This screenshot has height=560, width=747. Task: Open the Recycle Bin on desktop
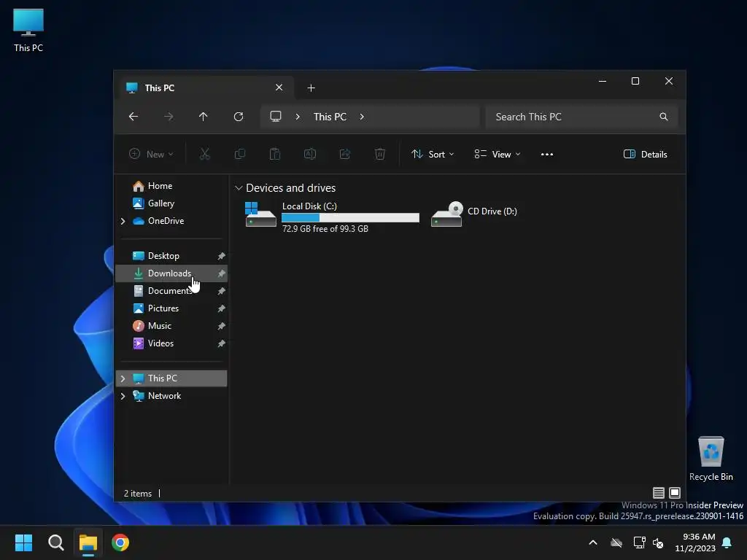(711, 458)
